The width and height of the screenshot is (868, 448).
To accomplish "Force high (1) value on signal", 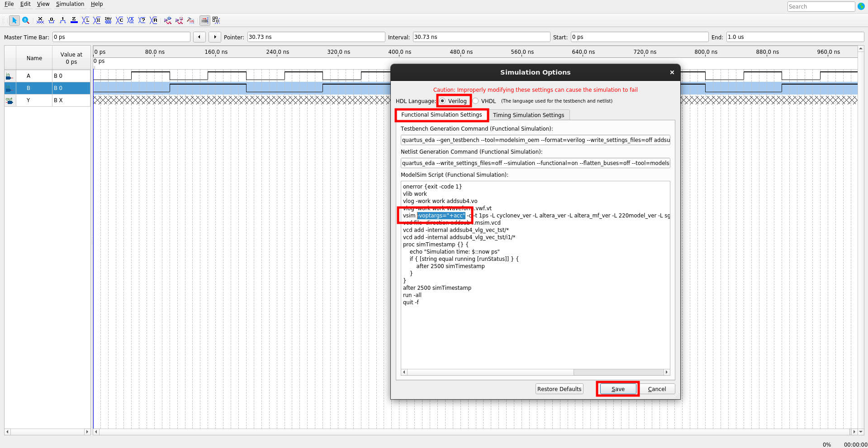I will tap(63, 20).
